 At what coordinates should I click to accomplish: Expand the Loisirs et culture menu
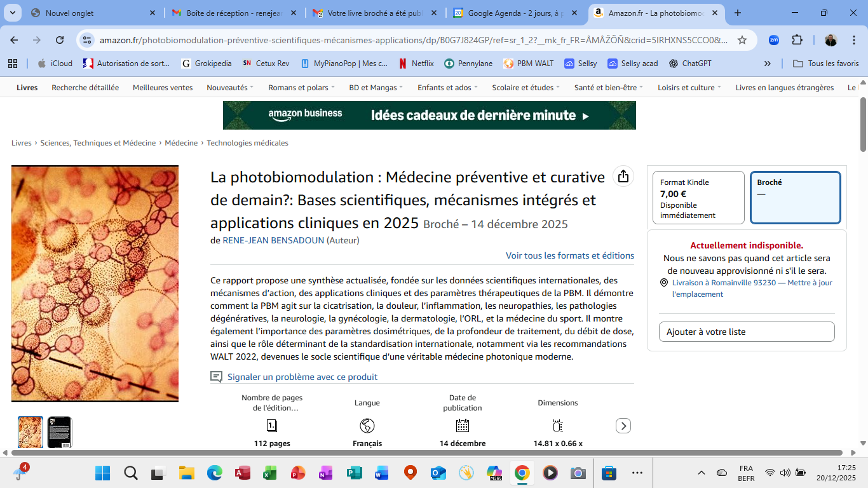click(689, 88)
